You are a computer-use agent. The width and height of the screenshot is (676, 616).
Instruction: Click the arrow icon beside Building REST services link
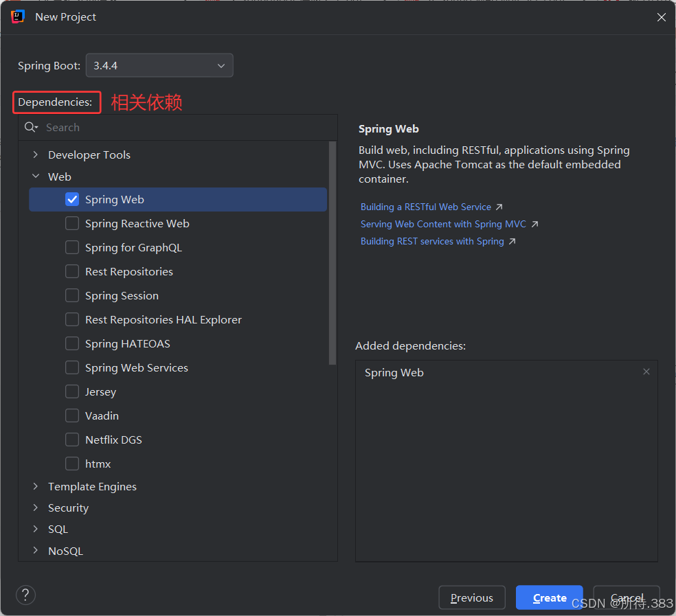click(512, 242)
